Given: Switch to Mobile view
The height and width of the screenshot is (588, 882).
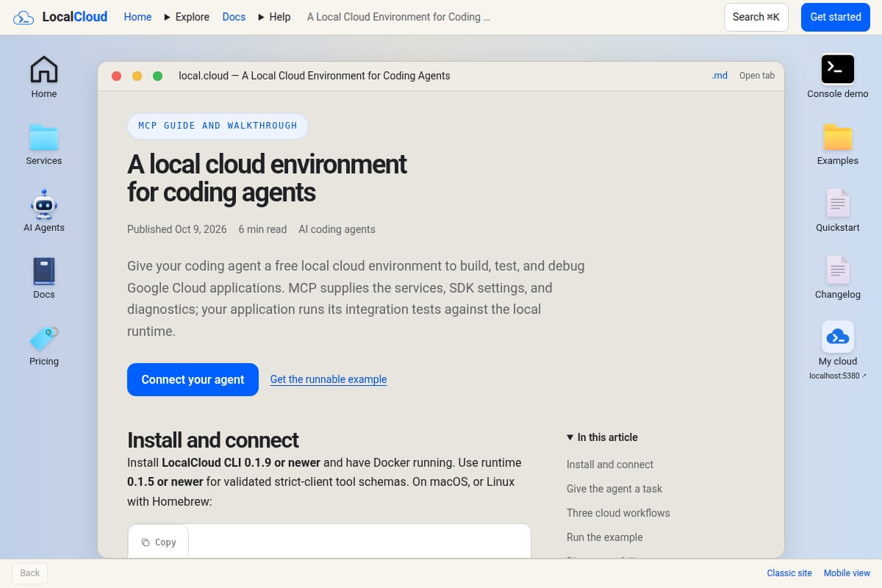Looking at the screenshot, I should pyautogui.click(x=847, y=573).
